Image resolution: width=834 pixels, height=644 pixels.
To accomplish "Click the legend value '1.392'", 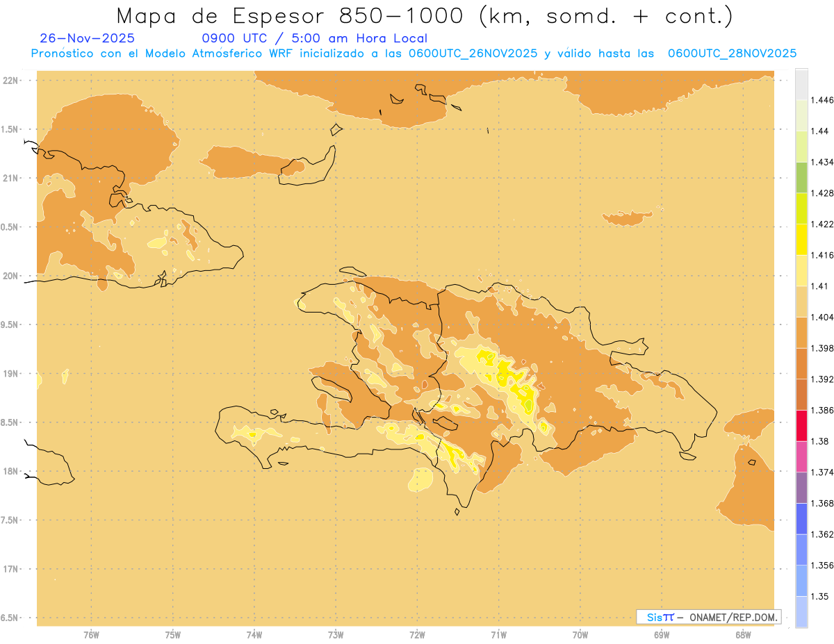I will click(822, 379).
